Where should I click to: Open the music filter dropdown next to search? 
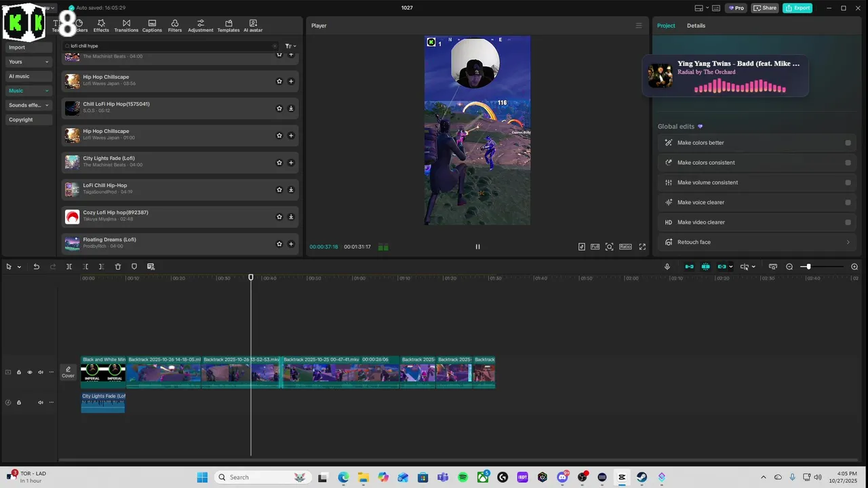290,46
